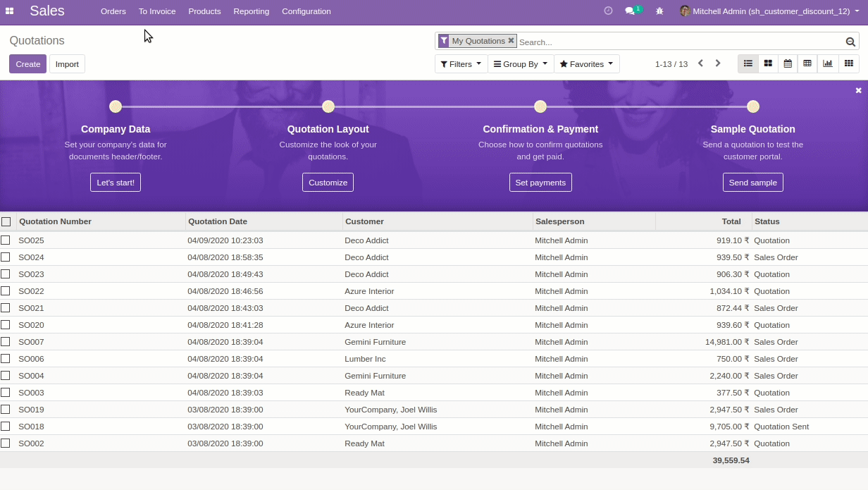Open the To Invoice menu
868x490 pixels.
click(x=157, y=11)
